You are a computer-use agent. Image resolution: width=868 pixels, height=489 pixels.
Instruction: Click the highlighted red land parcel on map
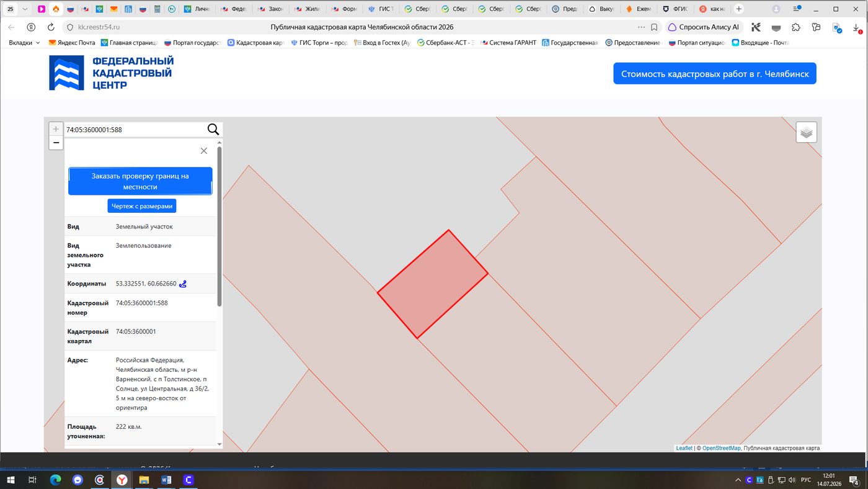(x=433, y=284)
